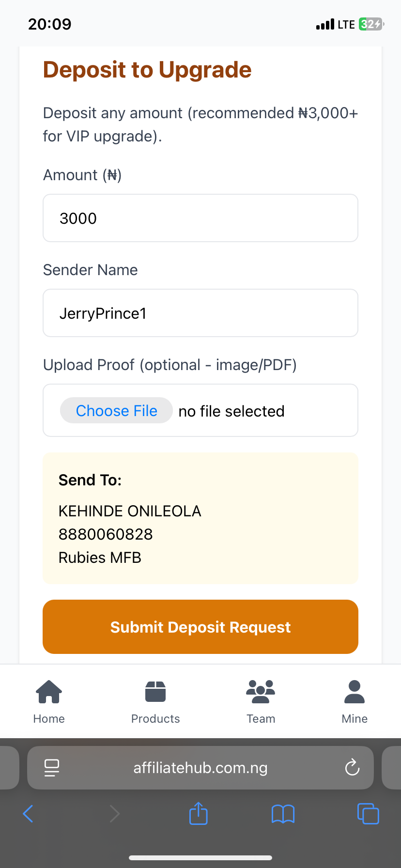Tap the Team people icon
This screenshot has height=868, width=401.
(261, 691)
